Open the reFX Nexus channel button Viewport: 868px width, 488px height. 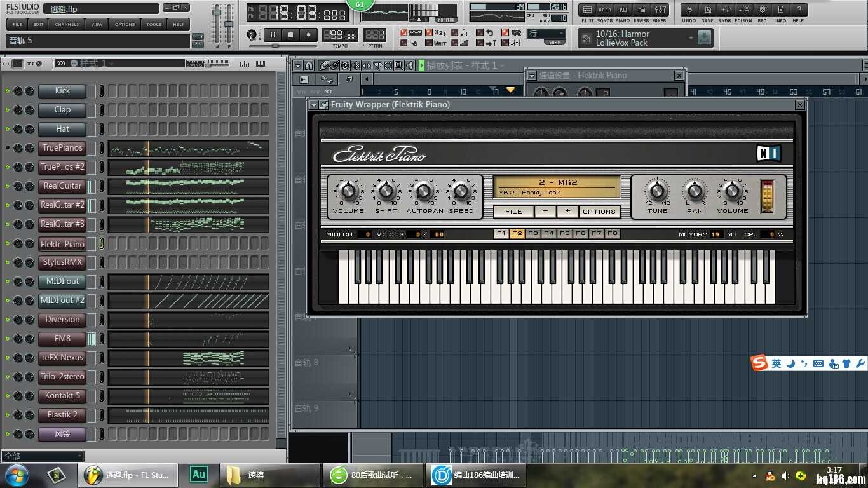pos(62,358)
